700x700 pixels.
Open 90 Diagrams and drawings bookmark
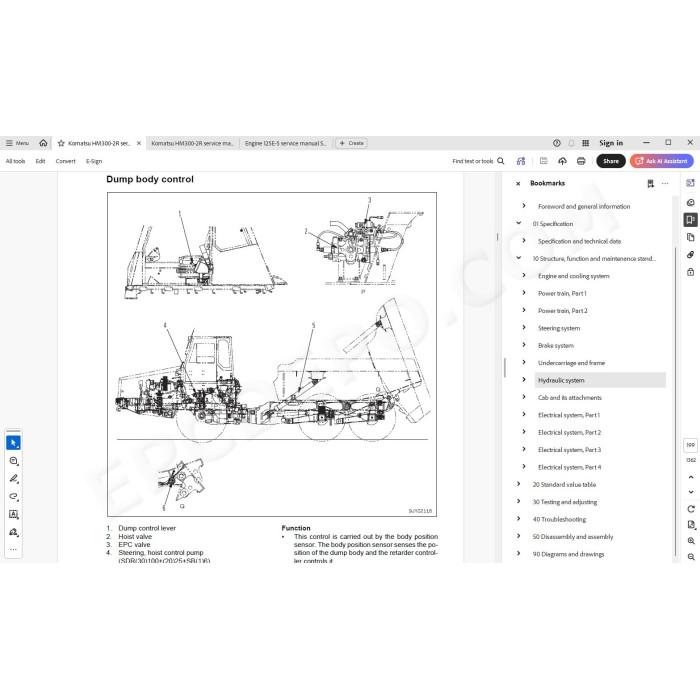[568, 554]
